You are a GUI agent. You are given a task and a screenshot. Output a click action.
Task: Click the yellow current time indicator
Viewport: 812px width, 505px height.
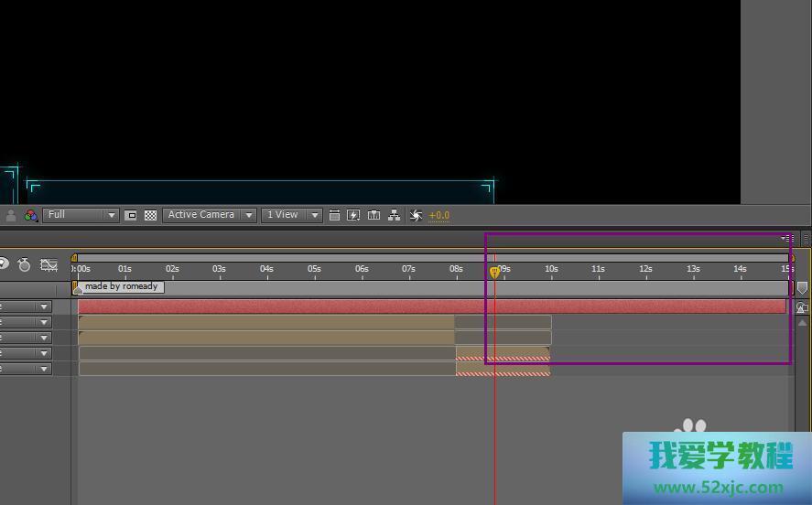(494, 272)
